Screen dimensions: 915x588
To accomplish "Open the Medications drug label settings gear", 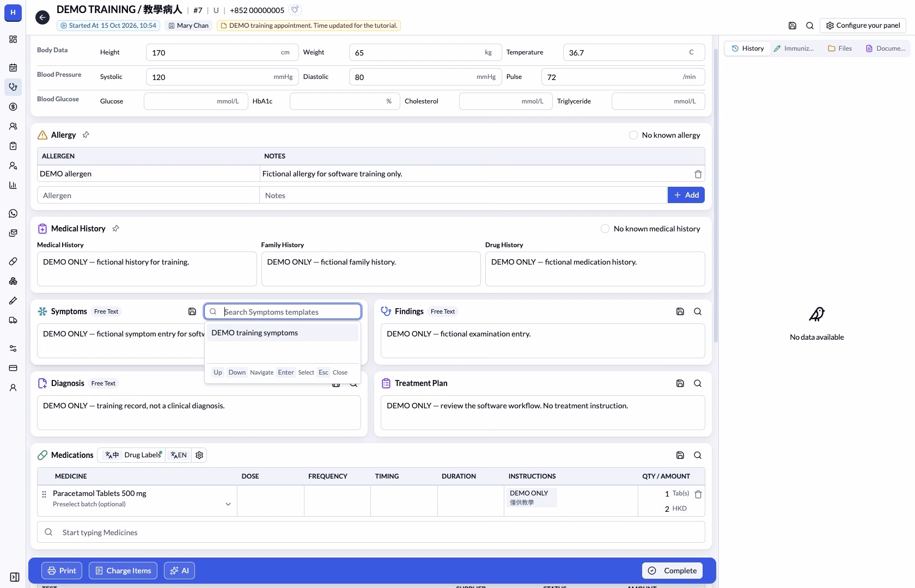I will [x=199, y=455].
